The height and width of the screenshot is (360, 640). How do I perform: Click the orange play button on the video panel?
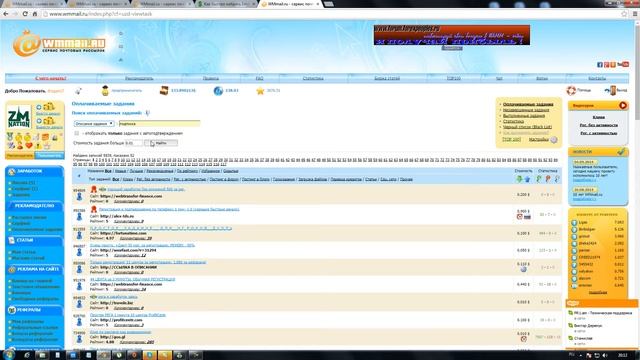click(x=622, y=105)
